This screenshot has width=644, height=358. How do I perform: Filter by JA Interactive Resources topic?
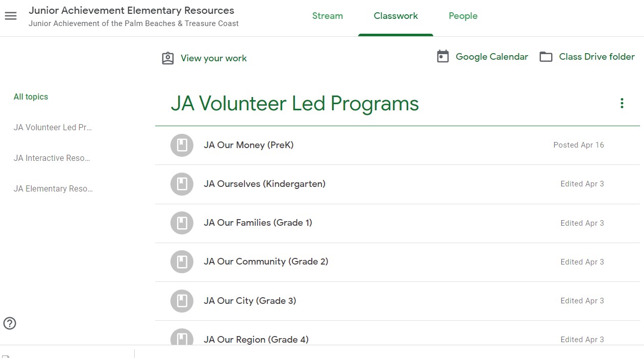click(x=53, y=158)
